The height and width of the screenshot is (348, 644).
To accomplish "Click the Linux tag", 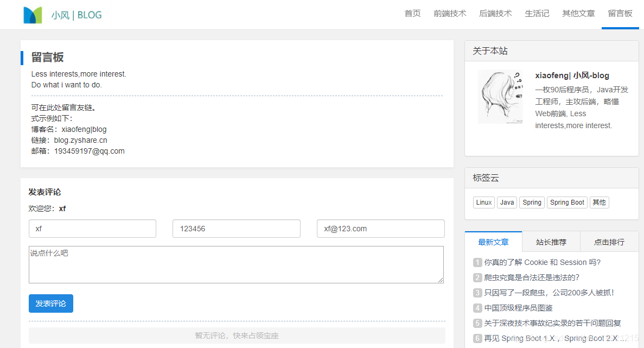I will pos(483,202).
